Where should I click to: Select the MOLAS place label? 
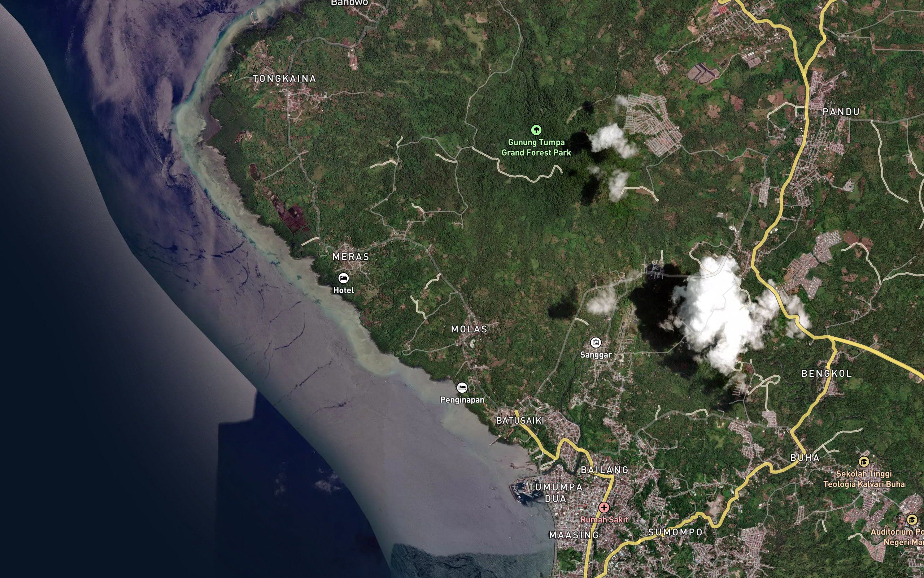tap(469, 329)
